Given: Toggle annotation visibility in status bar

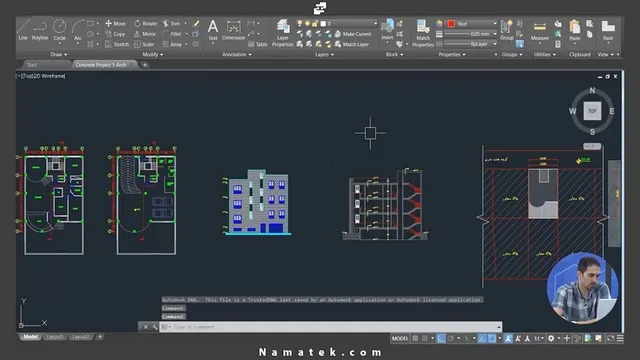Looking at the screenshot, I should [x=508, y=338].
